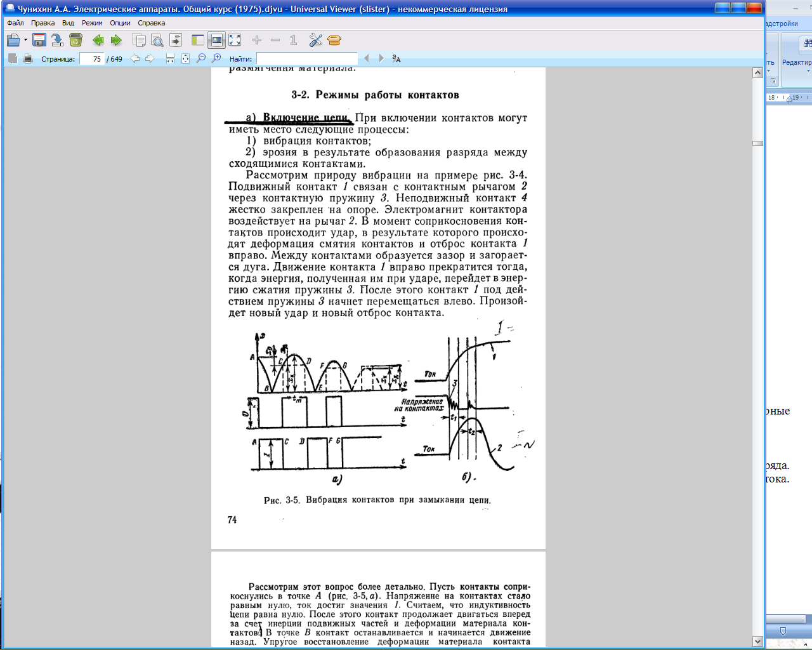The image size is (812, 650).
Task: Click the Delete file recycle bin icon
Action: (76, 40)
